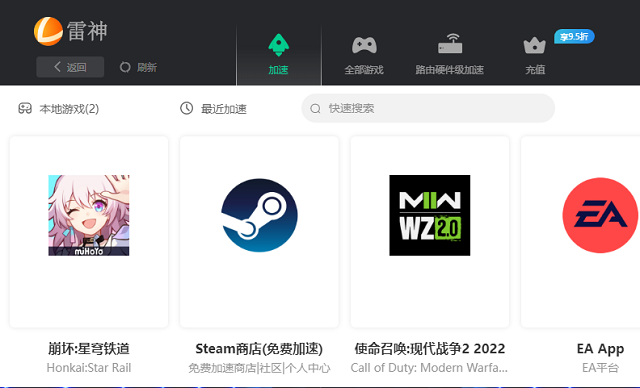Viewport: 640px width, 388px height.
Task: Go back with the 返回 button
Action: pos(70,67)
